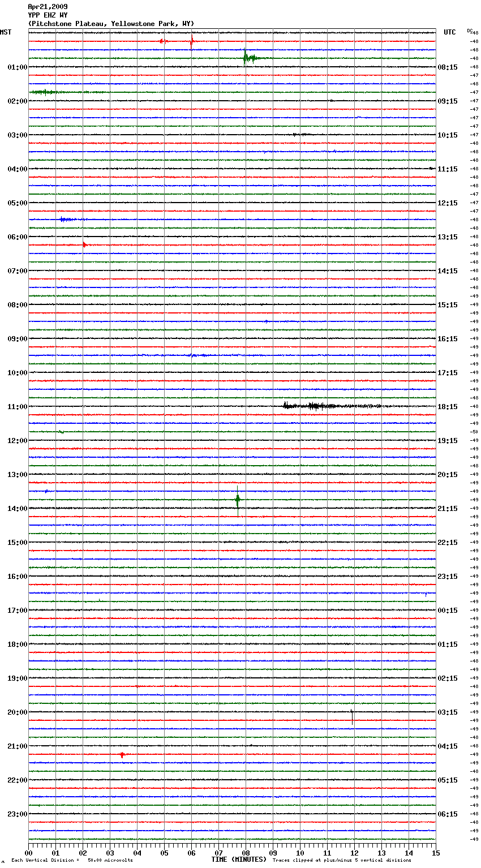The width and height of the screenshot is (481, 868).
Task: Click the small red event near minute 5 at top
Action: [x=162, y=41]
